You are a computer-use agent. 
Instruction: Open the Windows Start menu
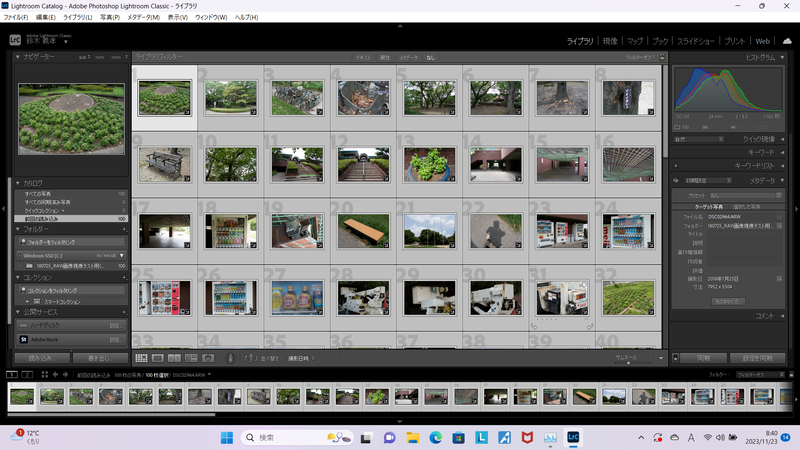[227, 437]
